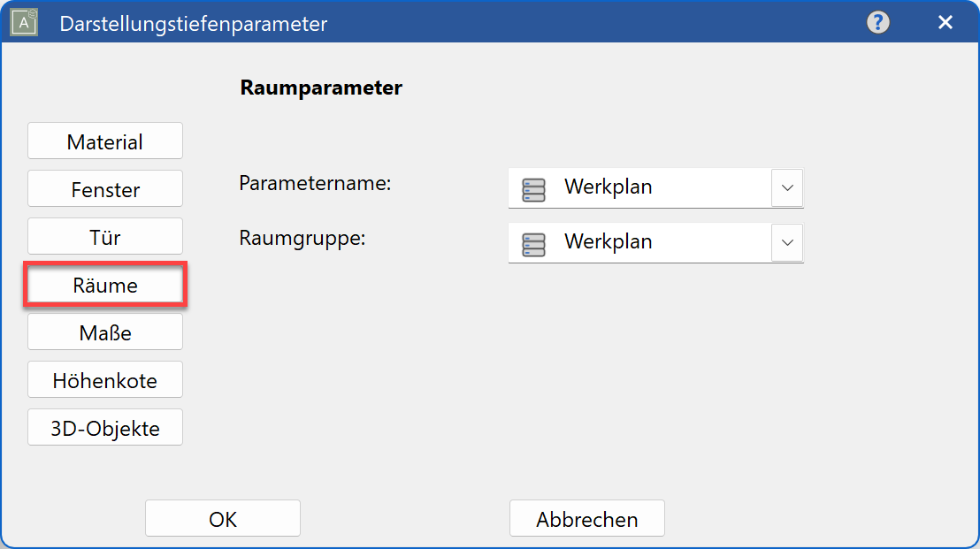Select the Maße category
This screenshot has height=549, width=980.
104,332
